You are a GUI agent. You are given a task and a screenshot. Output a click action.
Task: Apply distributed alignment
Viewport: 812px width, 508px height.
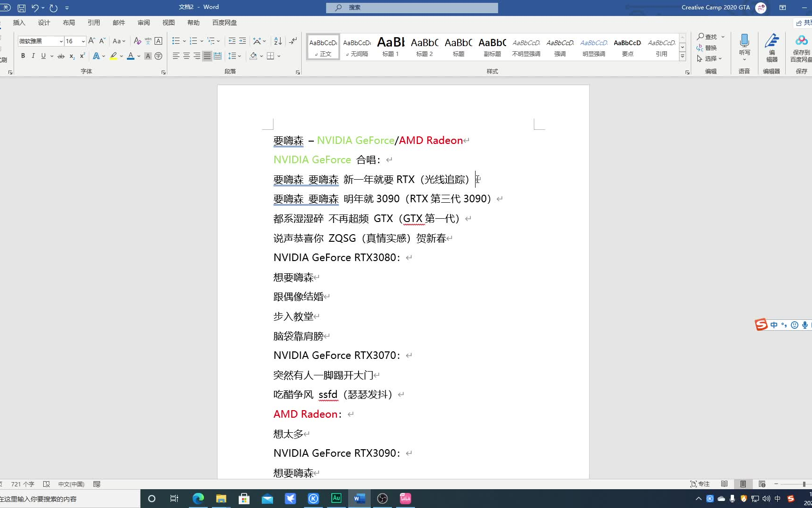[218, 56]
